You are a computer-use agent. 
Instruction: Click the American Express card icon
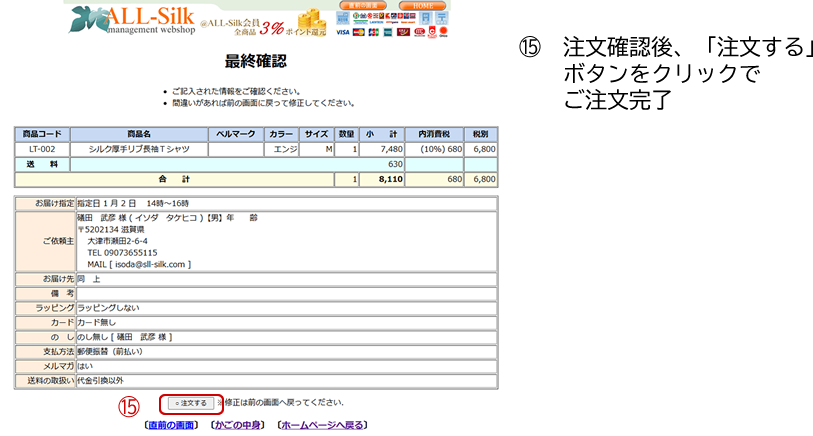388,32
